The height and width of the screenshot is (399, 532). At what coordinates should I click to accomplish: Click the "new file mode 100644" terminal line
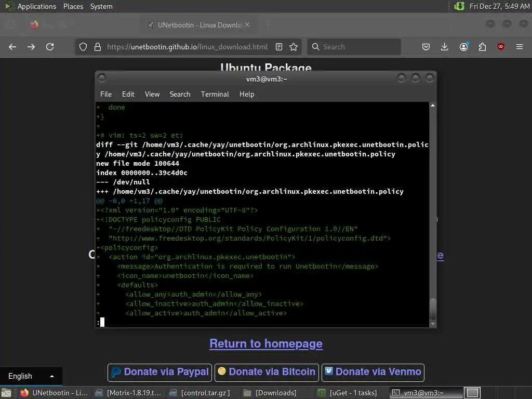[x=137, y=164]
